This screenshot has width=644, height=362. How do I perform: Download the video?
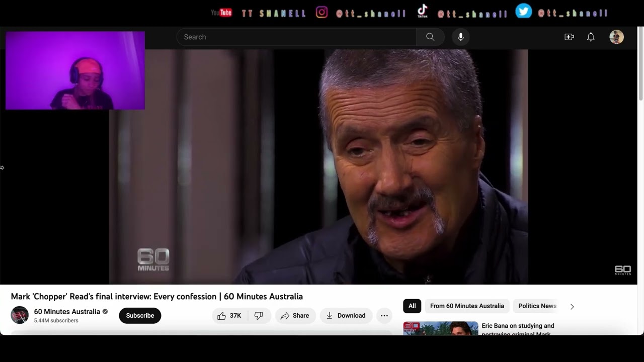pyautogui.click(x=346, y=316)
